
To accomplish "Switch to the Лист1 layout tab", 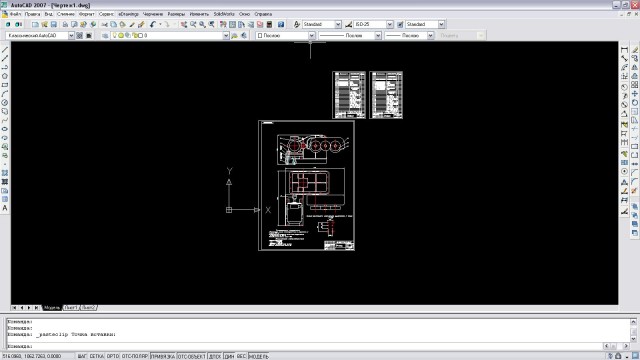I will tap(71, 308).
